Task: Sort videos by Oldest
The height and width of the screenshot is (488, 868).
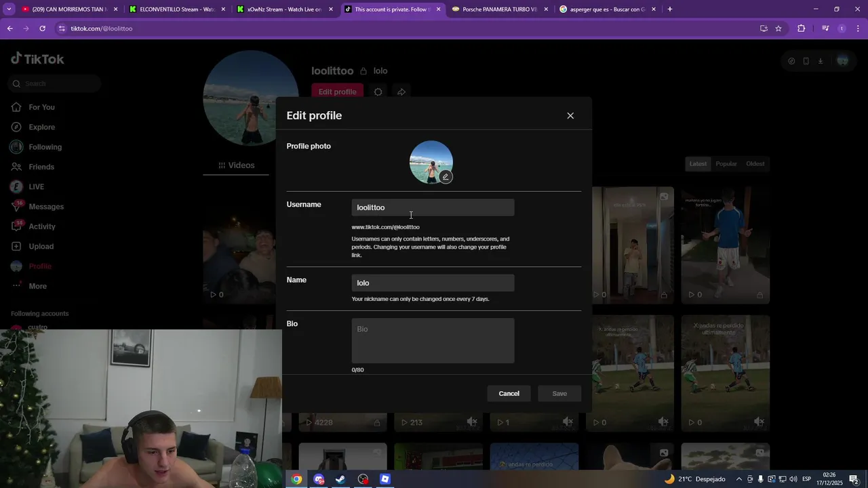Action: point(755,163)
